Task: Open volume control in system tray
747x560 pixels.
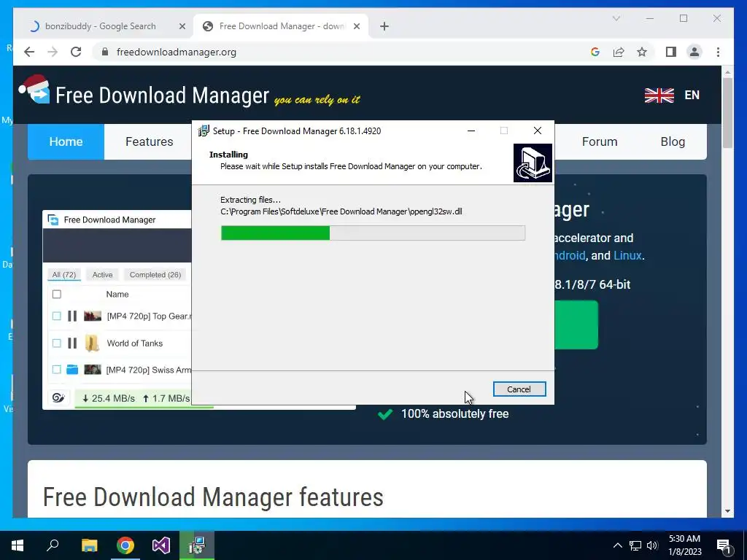Action: pos(652,545)
